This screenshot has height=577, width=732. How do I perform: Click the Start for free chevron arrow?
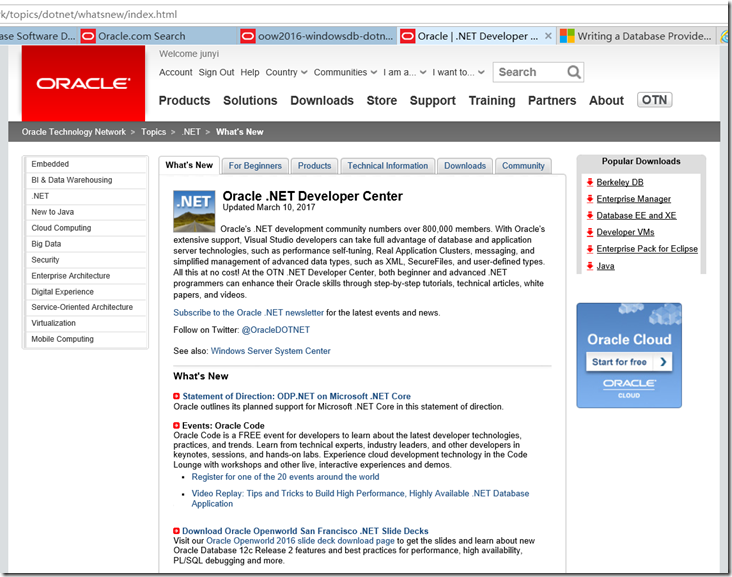tap(663, 362)
